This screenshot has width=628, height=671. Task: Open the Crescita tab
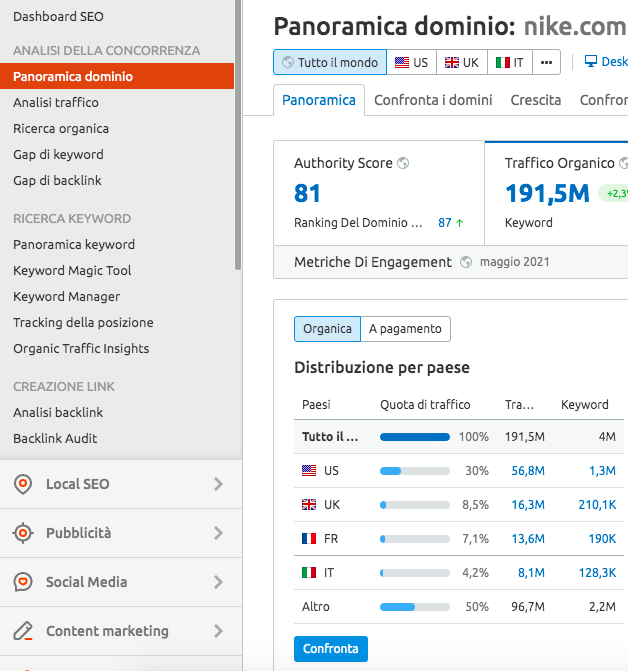click(536, 100)
